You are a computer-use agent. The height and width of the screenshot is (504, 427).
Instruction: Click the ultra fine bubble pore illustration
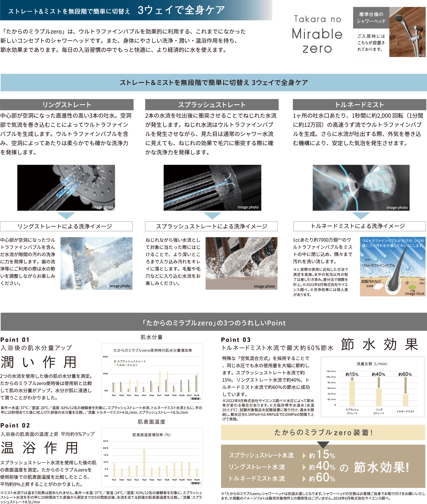tap(393, 267)
